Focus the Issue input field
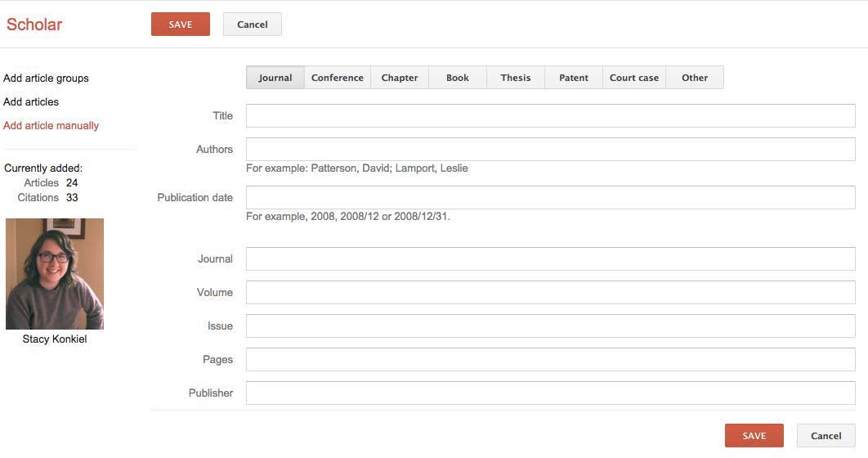Viewport: 868px width, 458px height. (x=551, y=326)
